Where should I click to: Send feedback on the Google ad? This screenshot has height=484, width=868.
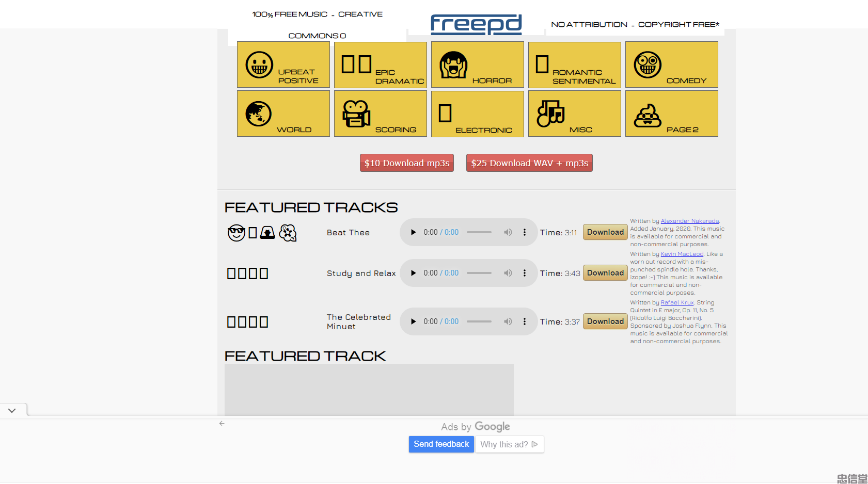(x=441, y=444)
